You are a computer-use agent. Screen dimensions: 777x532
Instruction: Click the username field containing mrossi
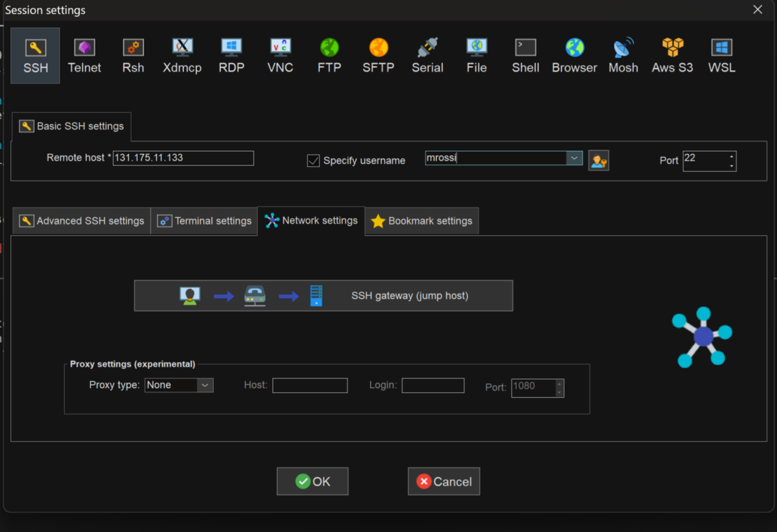496,158
